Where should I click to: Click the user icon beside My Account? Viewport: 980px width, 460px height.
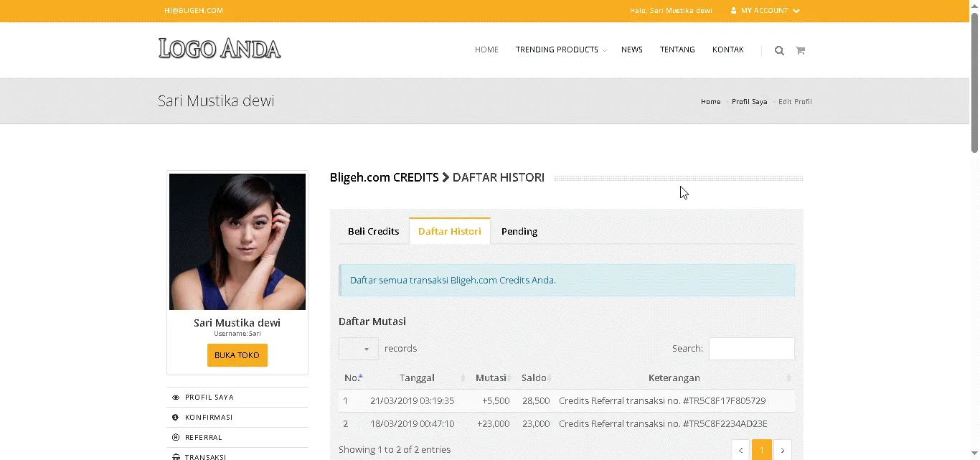pyautogui.click(x=733, y=11)
